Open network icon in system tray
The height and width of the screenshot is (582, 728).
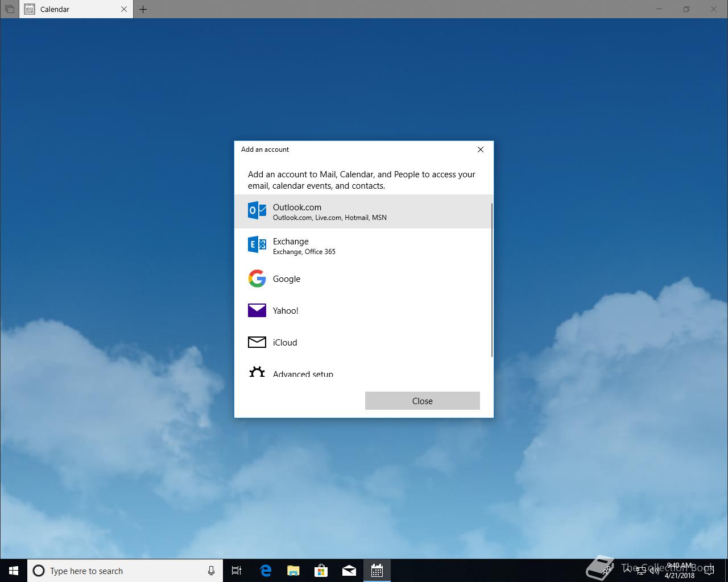point(641,571)
